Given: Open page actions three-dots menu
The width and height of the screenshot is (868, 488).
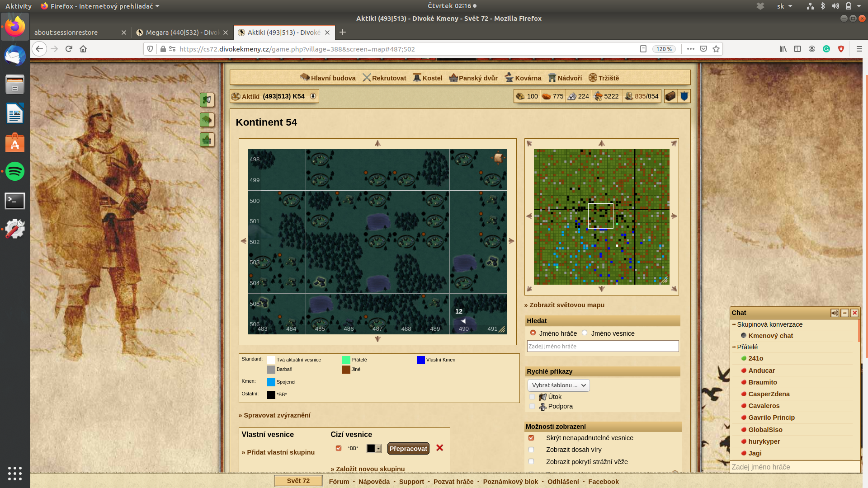Looking at the screenshot, I should point(690,49).
